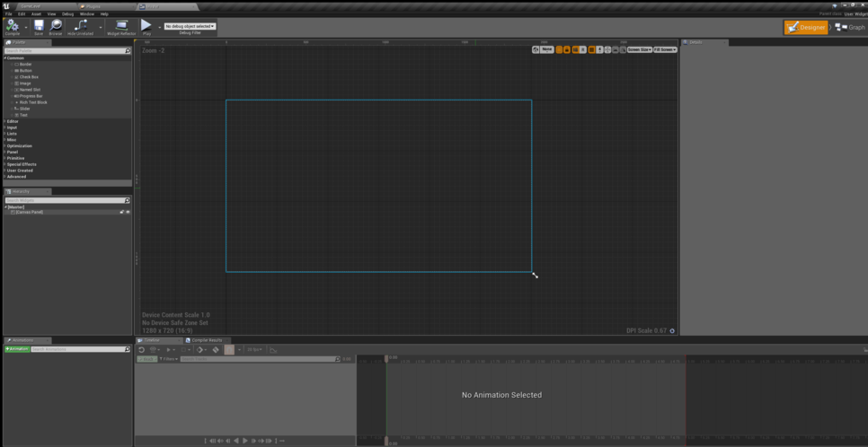Open the Asset menu
868x447 pixels.
pyautogui.click(x=36, y=13)
